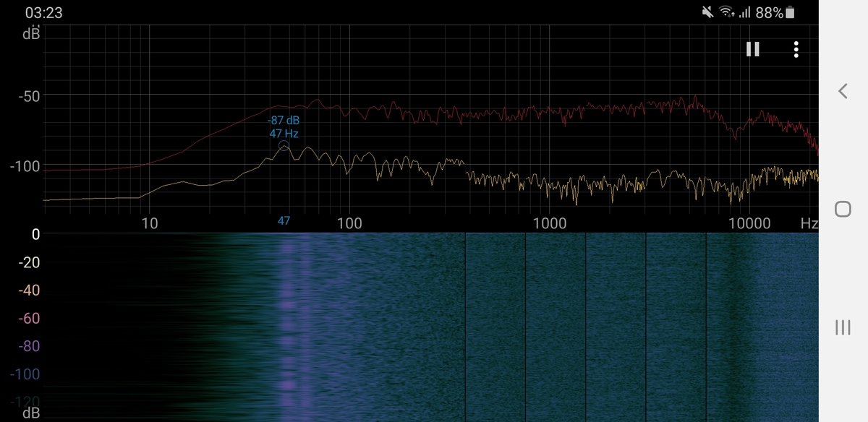Tap the 'dB' label above the spectrum graph

31,33
